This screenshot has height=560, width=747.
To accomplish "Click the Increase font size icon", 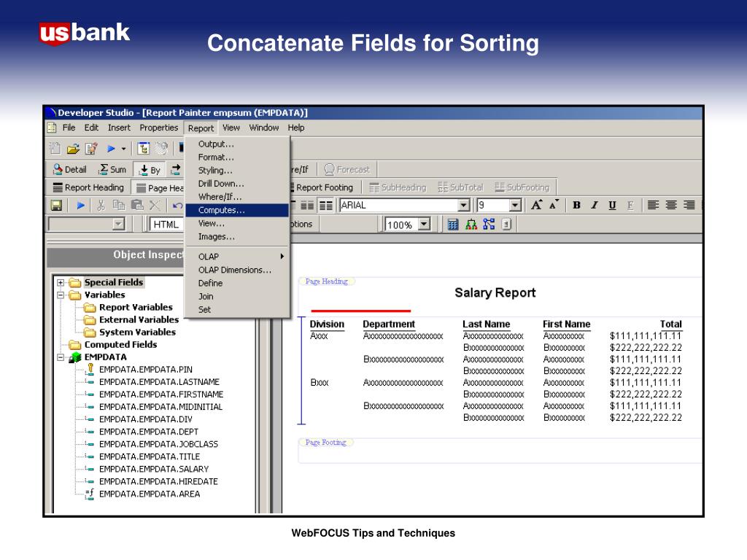I will tap(536, 205).
